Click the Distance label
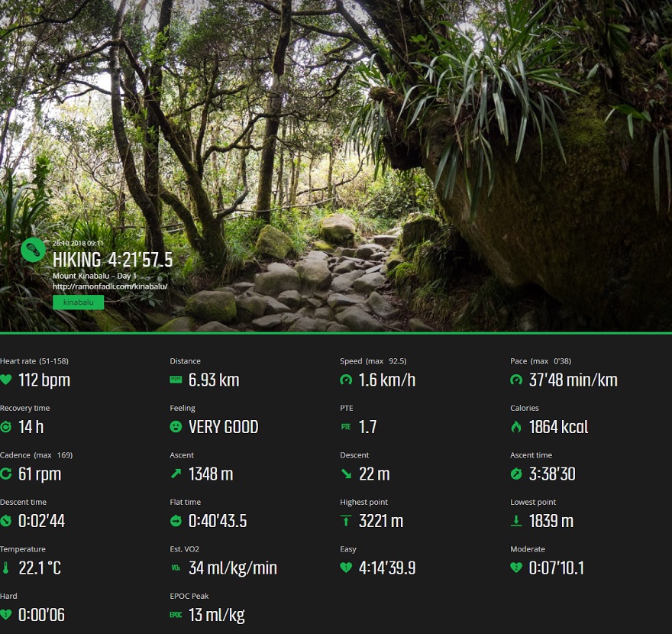This screenshot has width=672, height=634. click(x=185, y=361)
